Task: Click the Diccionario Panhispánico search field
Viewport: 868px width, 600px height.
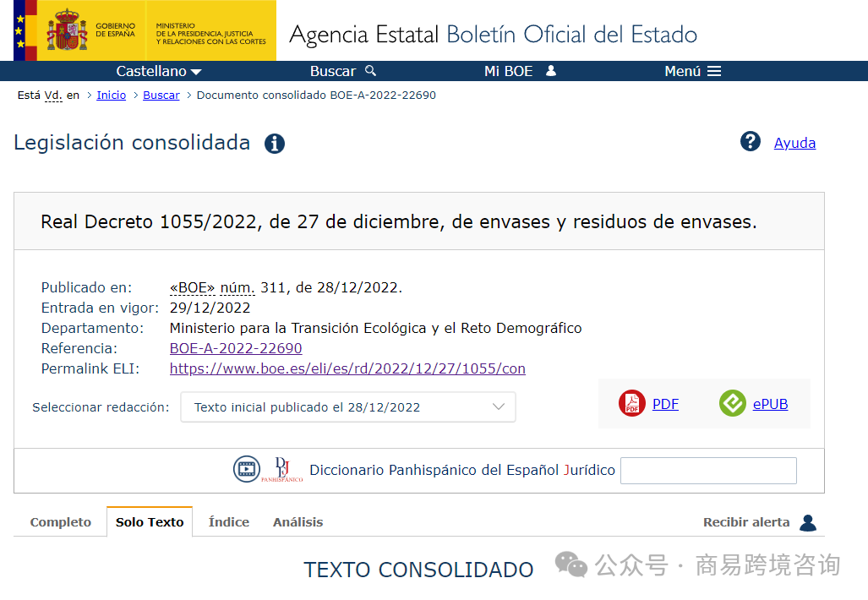Action: click(x=708, y=471)
